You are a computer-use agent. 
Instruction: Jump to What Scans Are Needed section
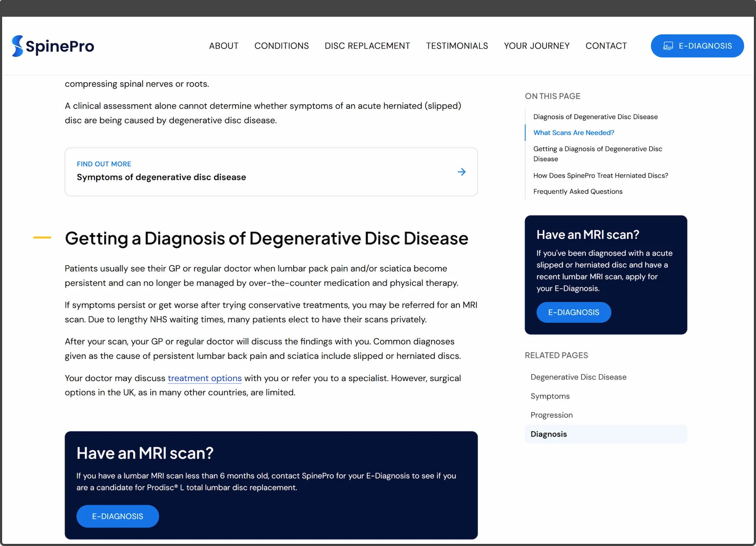click(x=573, y=133)
